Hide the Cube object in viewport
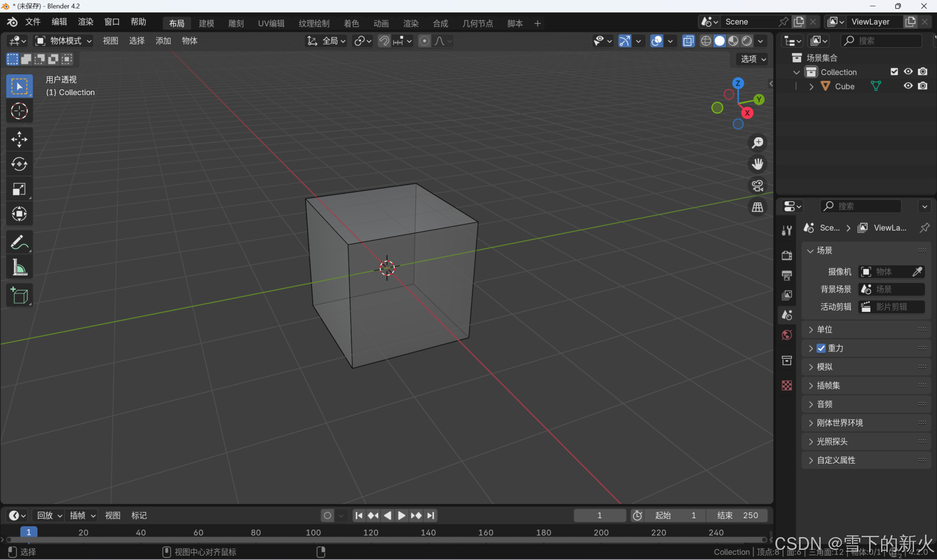Screen dimensions: 937x560 [x=908, y=86]
